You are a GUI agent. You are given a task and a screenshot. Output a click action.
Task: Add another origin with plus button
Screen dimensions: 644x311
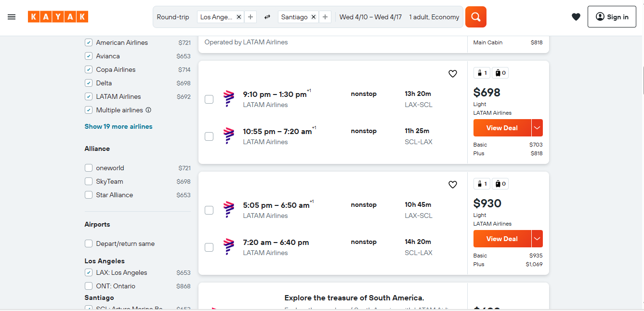250,17
